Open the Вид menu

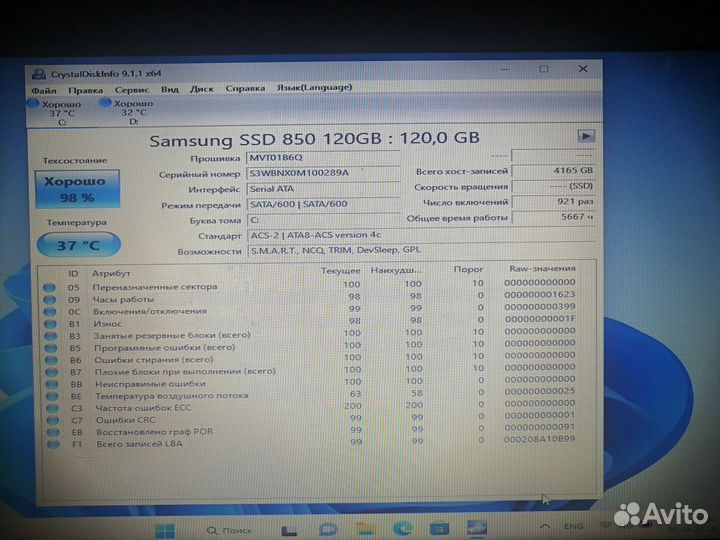[x=170, y=89]
